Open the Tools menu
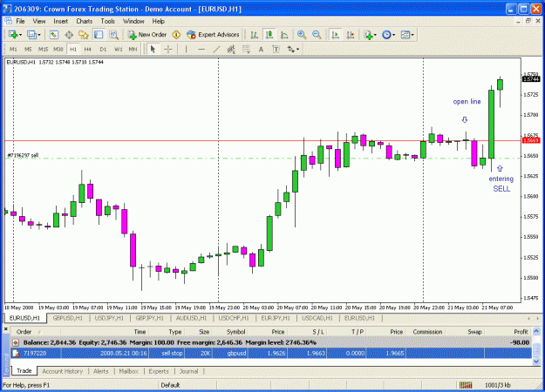This screenshot has height=392, width=545. coord(108,21)
